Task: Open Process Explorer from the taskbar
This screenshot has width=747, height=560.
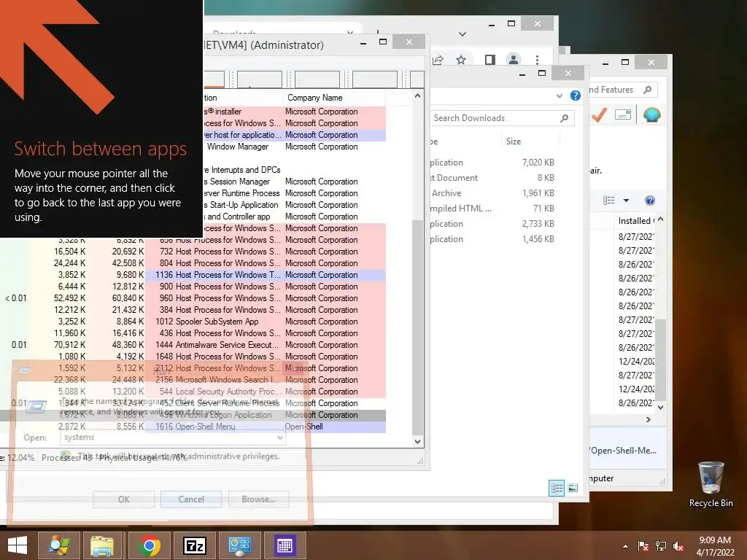Action: 58,545
